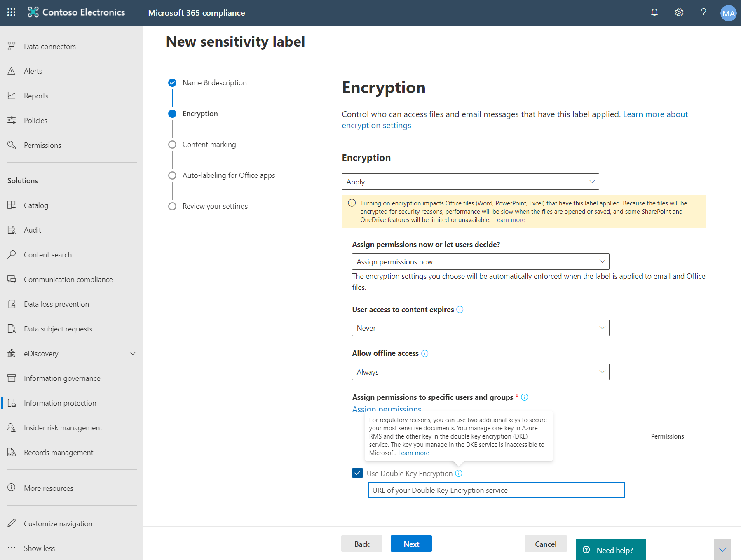Open the settings gear
Screen dimensions: 741x560
click(x=679, y=12)
